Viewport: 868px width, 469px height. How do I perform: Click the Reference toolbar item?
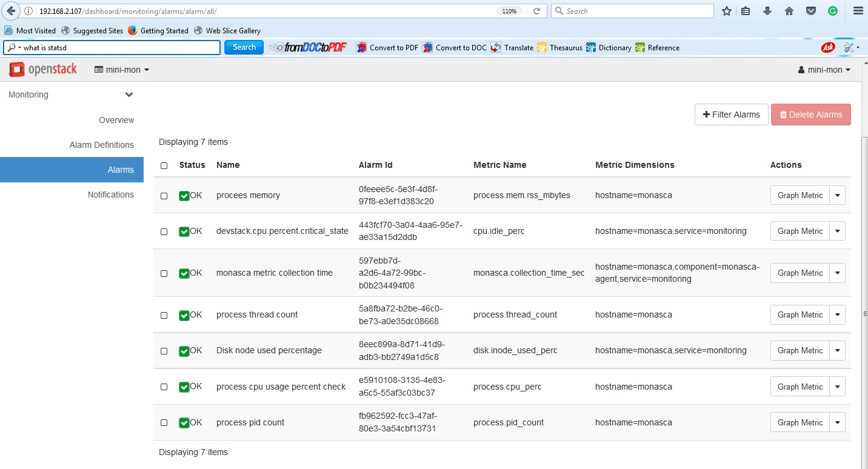pyautogui.click(x=657, y=47)
